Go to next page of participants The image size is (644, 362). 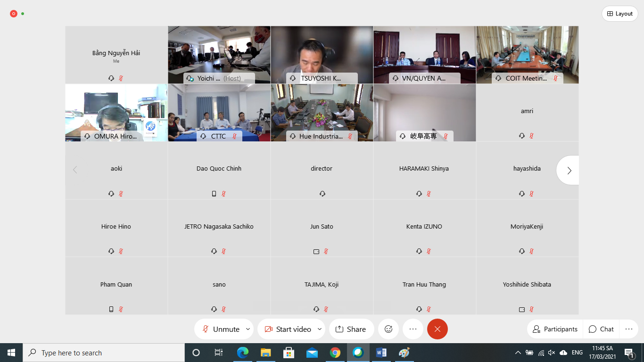[569, 170]
